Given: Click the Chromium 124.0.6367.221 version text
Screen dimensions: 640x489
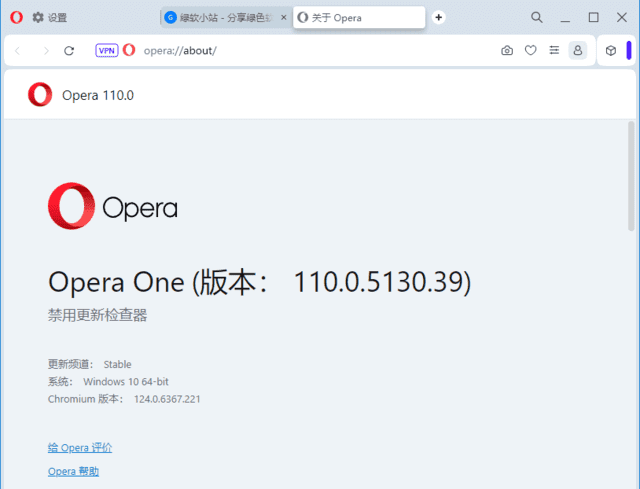Looking at the screenshot, I should click(x=124, y=399).
